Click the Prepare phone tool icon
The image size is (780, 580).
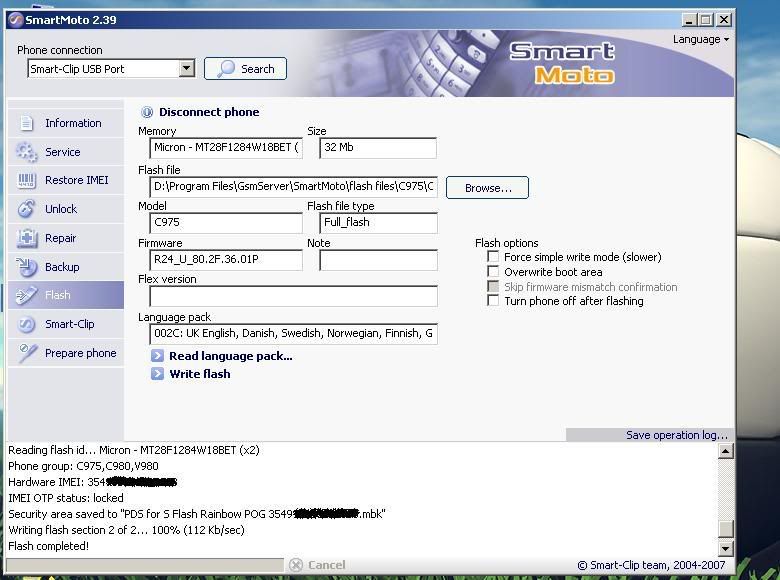[x=27, y=353]
